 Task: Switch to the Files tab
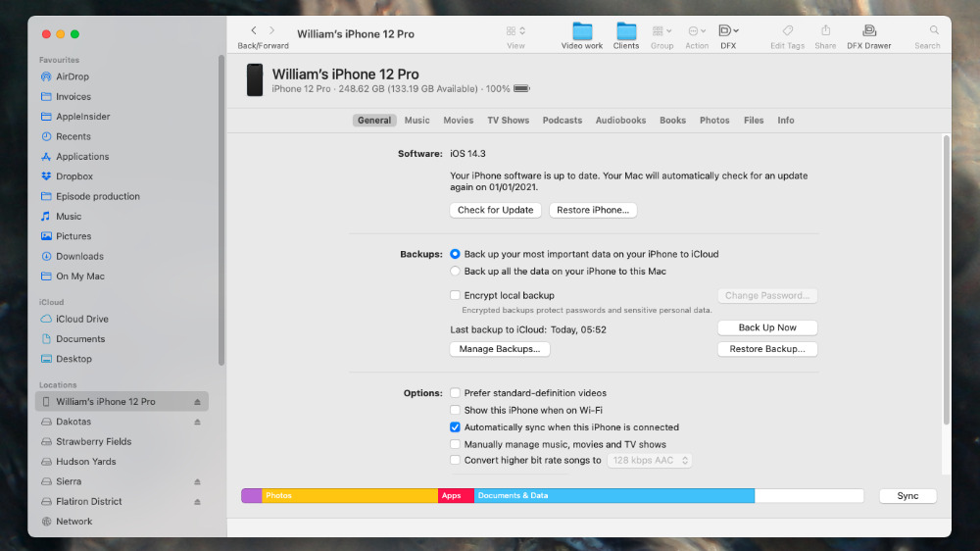tap(754, 120)
